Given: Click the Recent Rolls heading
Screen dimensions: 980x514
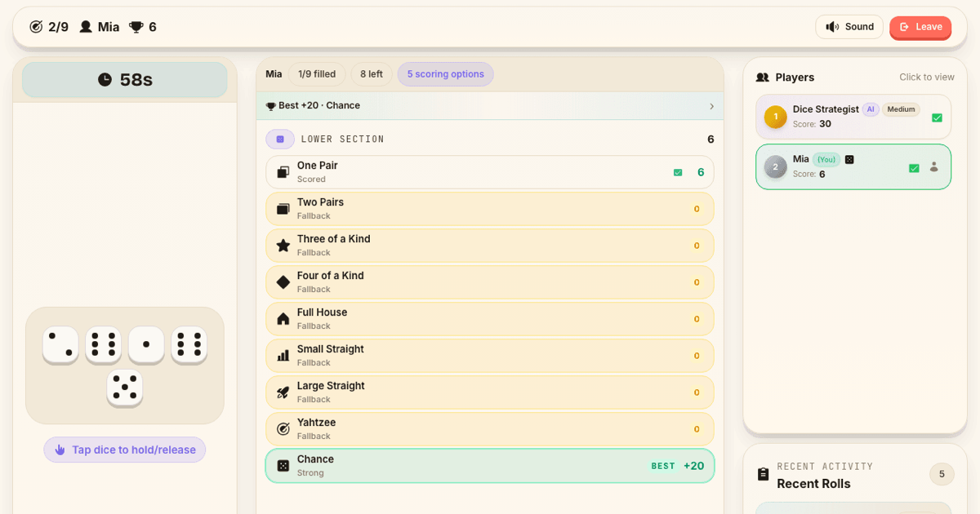Looking at the screenshot, I should [813, 484].
